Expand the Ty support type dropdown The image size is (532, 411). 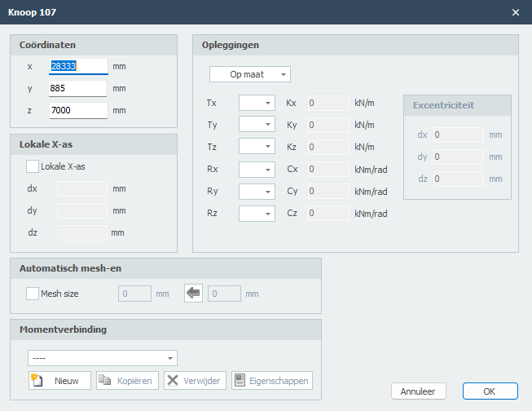[x=257, y=126]
